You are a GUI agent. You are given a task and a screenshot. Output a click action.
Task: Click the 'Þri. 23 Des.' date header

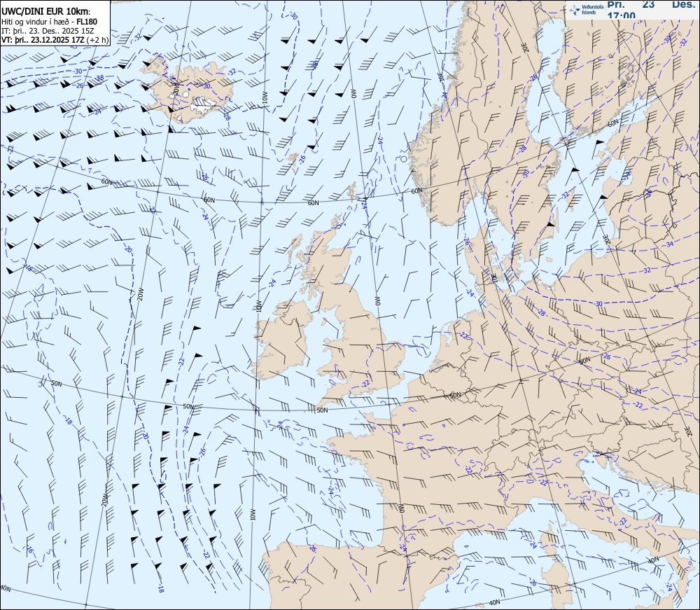click(x=652, y=5)
